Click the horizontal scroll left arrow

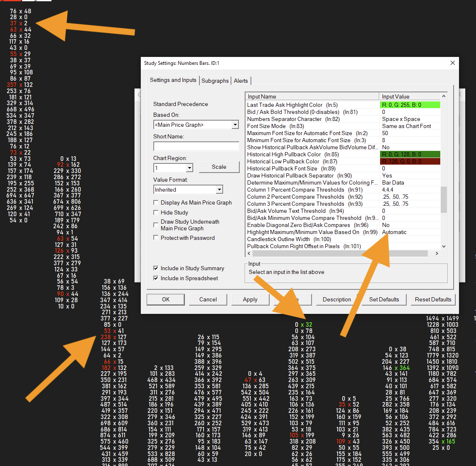[249, 253]
